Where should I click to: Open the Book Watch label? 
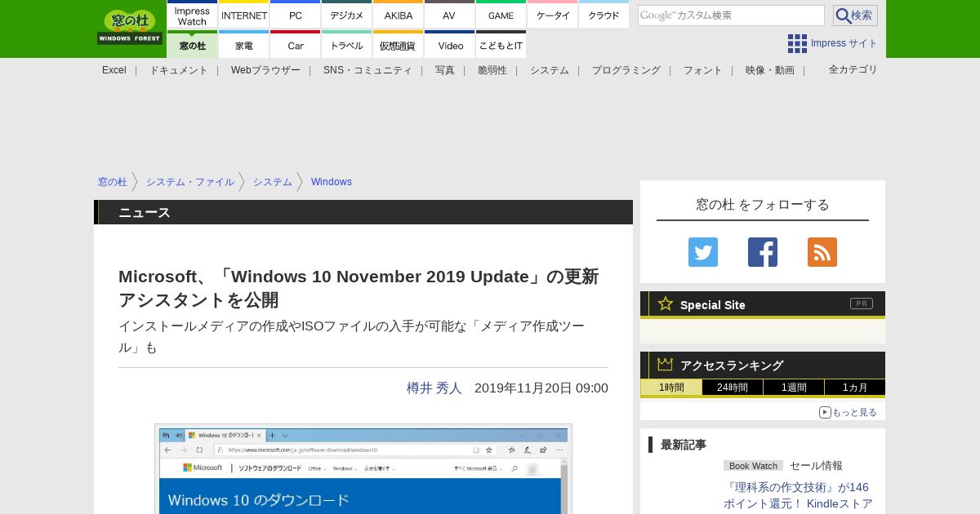pos(753,466)
